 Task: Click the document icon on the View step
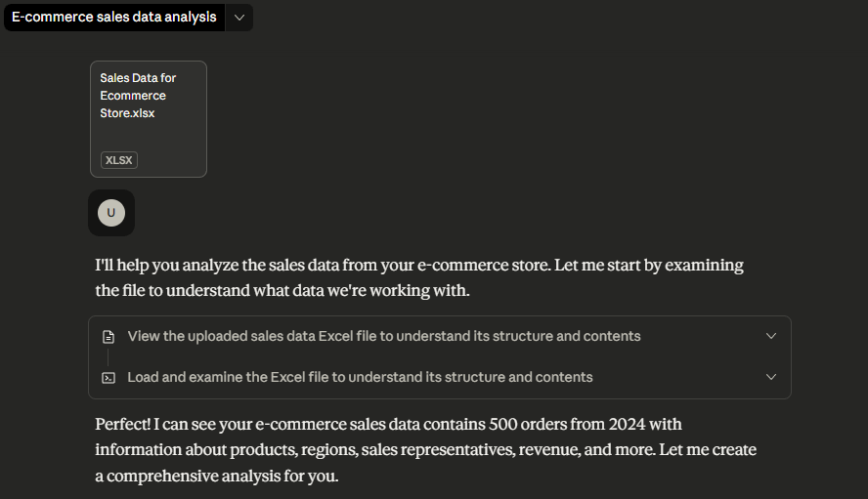click(109, 336)
